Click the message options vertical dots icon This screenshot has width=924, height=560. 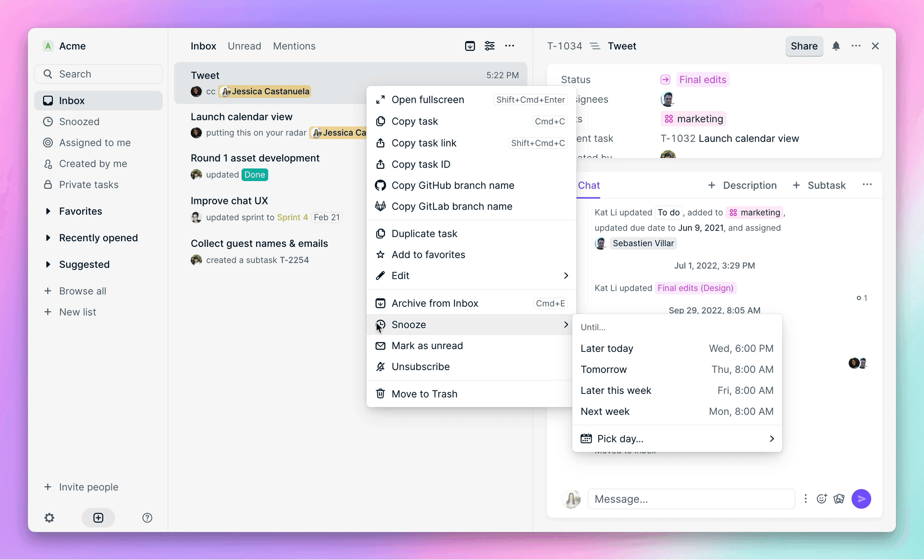click(x=805, y=499)
